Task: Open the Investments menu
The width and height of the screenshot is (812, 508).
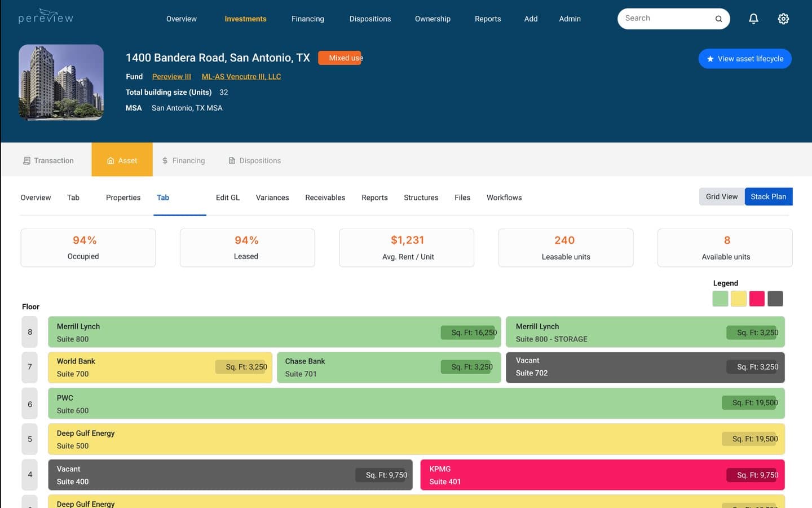Action: pos(245,19)
